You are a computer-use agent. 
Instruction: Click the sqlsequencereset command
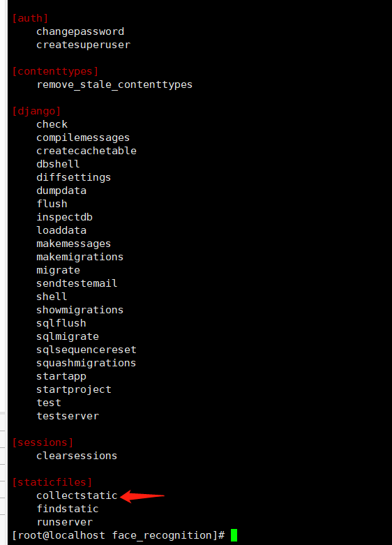click(x=86, y=350)
